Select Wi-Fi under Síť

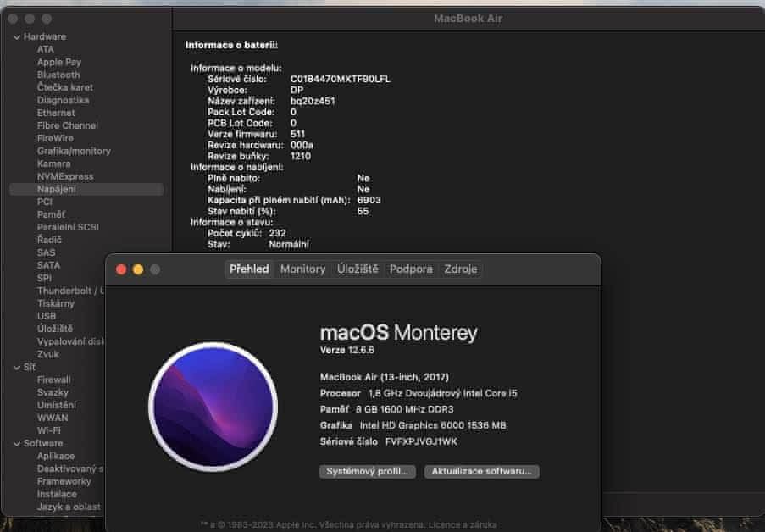tap(49, 430)
